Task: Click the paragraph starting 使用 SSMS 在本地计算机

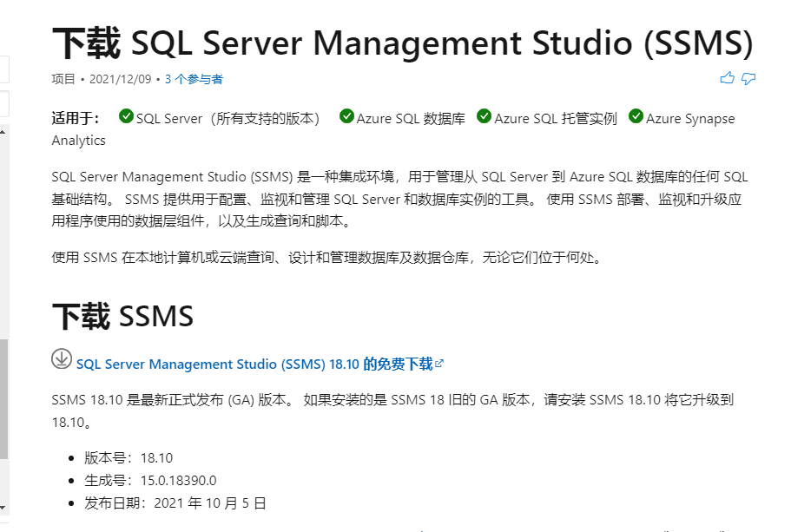Action: (x=326, y=258)
